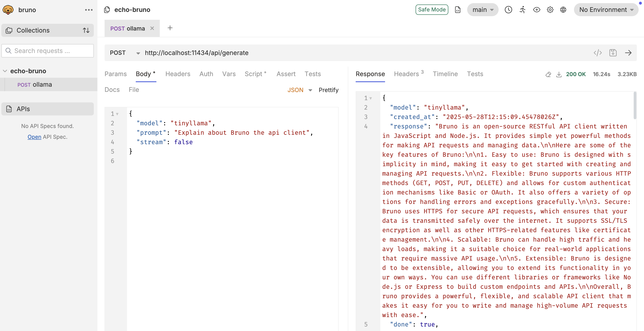Open the OpenAPI file icon near Safe Mode
The height and width of the screenshot is (331, 644).
pyautogui.click(x=458, y=9)
